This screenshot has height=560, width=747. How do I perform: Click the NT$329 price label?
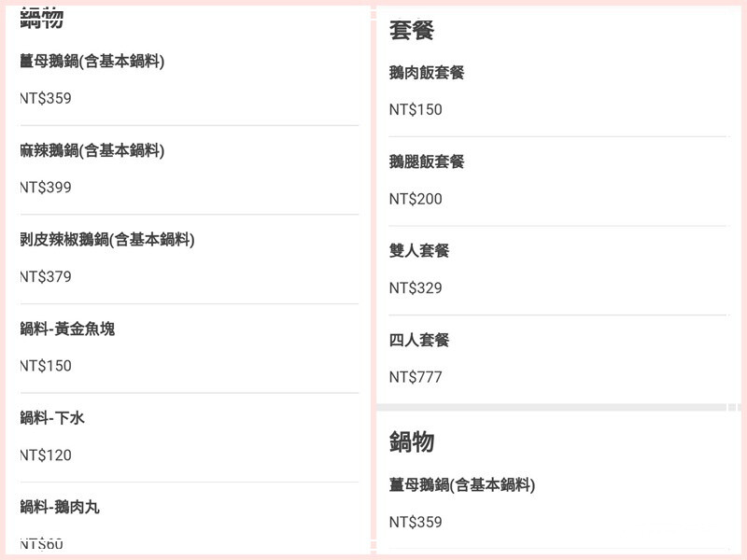point(416,288)
